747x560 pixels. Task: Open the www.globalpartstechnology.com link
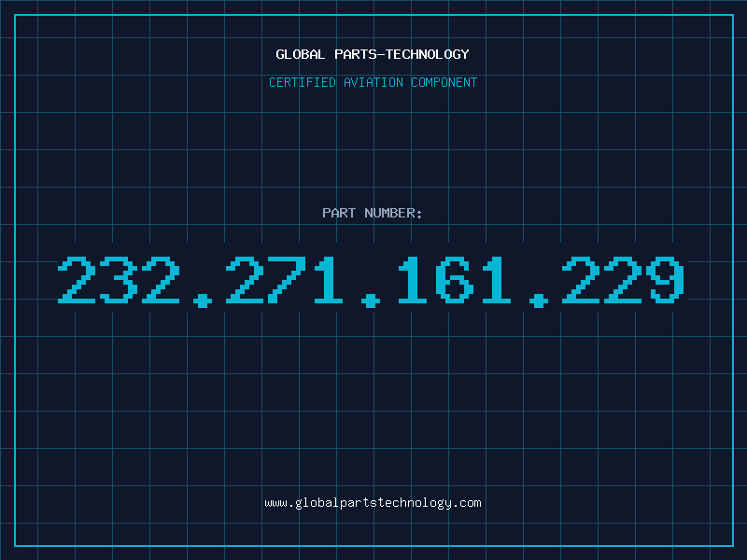[373, 503]
